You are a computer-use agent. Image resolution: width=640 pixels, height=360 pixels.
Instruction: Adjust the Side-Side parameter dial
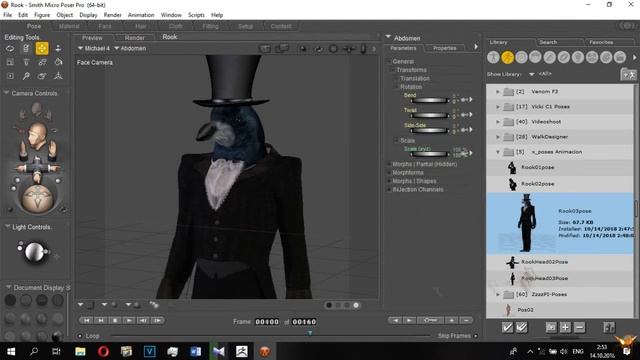point(430,131)
